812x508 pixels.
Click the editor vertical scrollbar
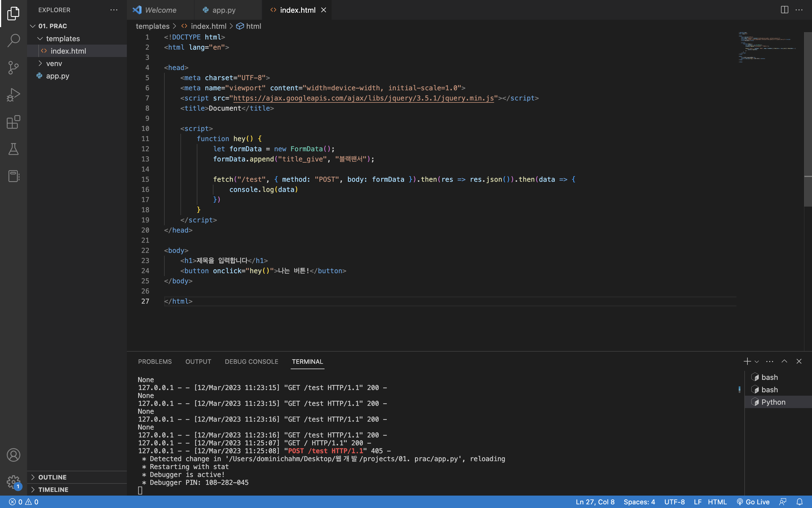(x=808, y=119)
